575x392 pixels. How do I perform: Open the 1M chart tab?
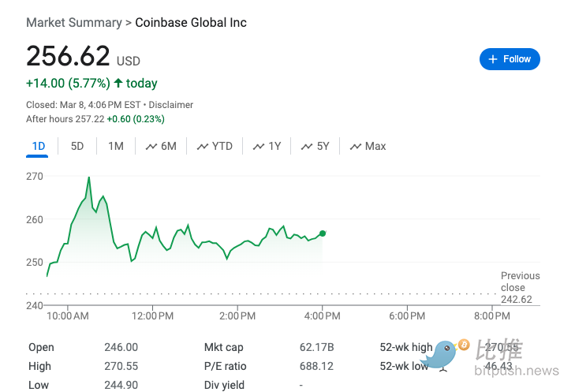coord(116,146)
